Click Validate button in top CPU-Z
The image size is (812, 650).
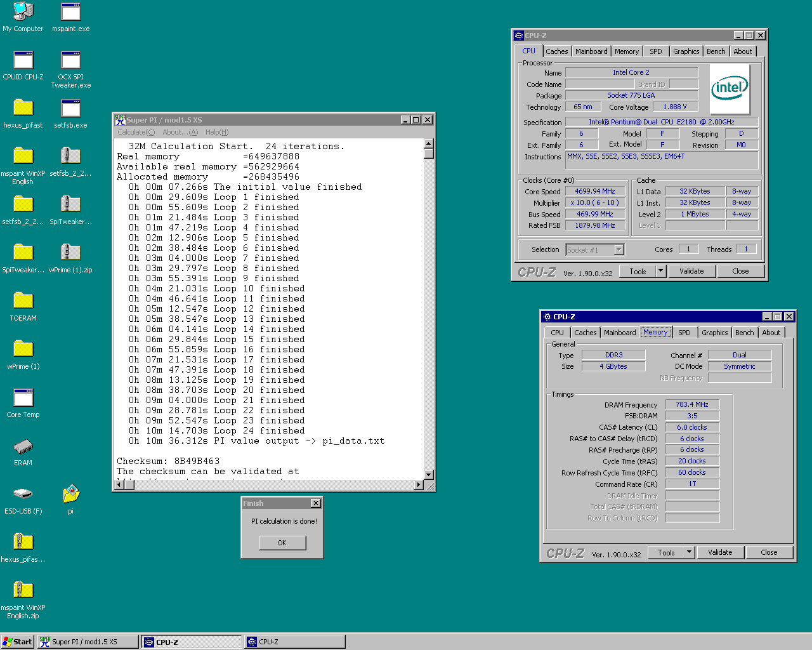tap(691, 271)
